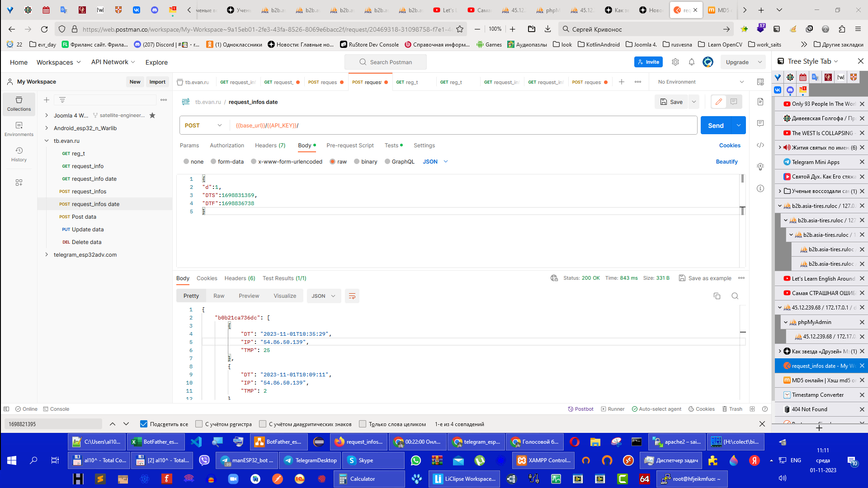Select the form-data body type
This screenshot has width=868, height=488.
tap(213, 162)
